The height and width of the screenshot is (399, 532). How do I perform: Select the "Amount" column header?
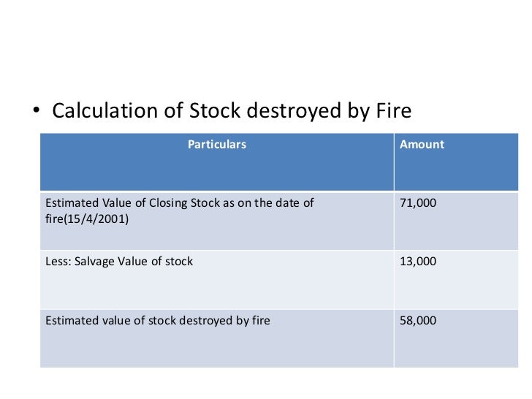[422, 145]
